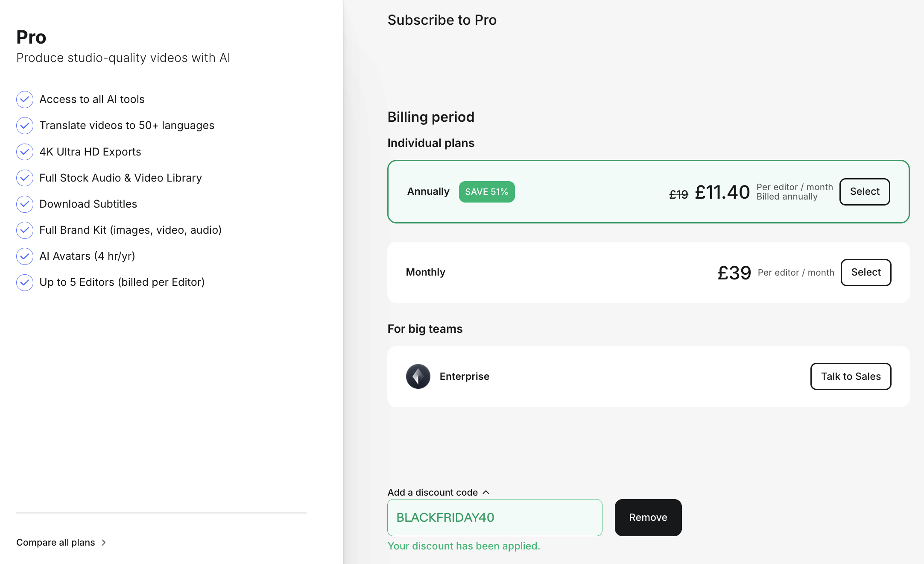This screenshot has height=564, width=924.
Task: Toggle the Monthly billing period selection
Action: coord(865,272)
